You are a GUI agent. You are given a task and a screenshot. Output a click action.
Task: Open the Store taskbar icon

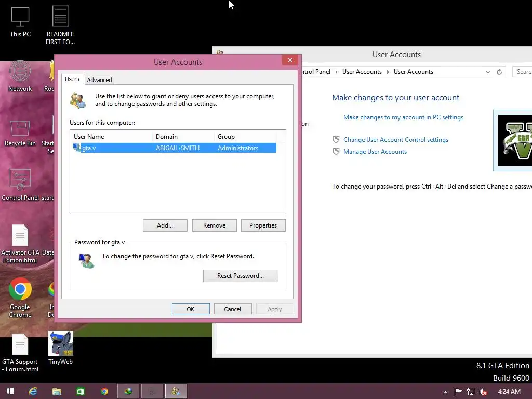(81, 391)
